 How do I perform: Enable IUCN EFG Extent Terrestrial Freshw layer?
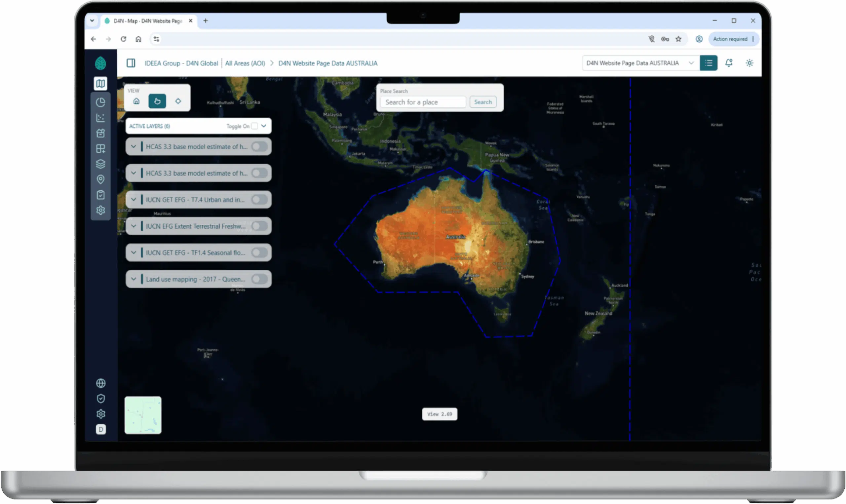(x=260, y=226)
